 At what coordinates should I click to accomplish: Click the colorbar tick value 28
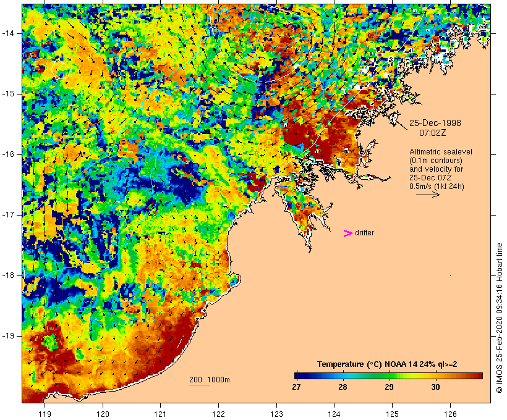coord(343,387)
